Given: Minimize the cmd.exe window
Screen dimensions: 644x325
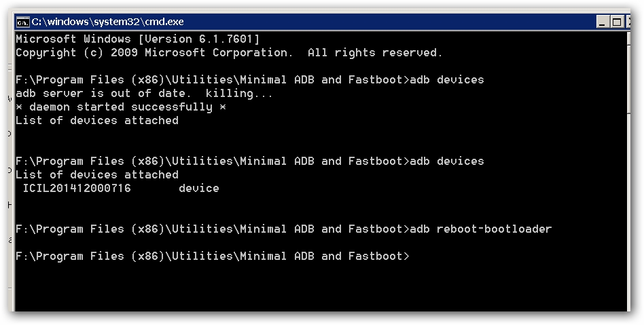Looking at the screenshot, I should [x=603, y=22].
